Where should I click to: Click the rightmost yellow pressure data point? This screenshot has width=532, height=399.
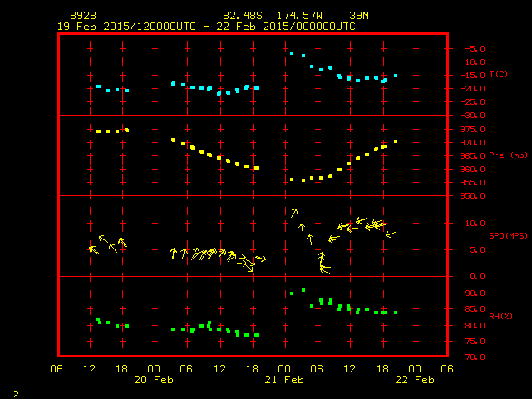tap(396, 141)
